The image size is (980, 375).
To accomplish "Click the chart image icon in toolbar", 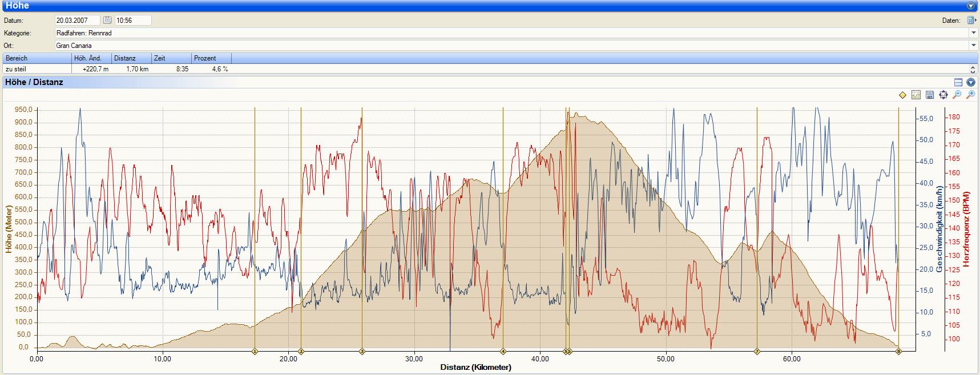I will pos(916,95).
